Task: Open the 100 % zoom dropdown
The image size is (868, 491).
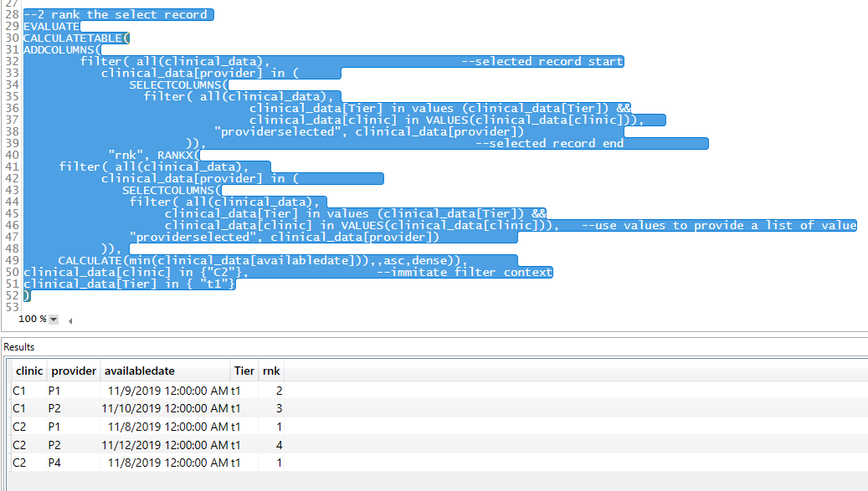Action: (54, 319)
